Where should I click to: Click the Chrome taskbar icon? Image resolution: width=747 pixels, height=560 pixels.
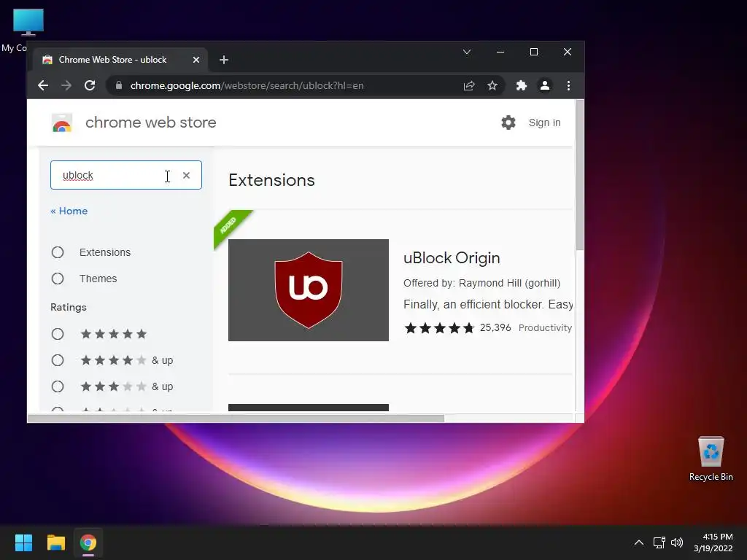[x=88, y=542]
